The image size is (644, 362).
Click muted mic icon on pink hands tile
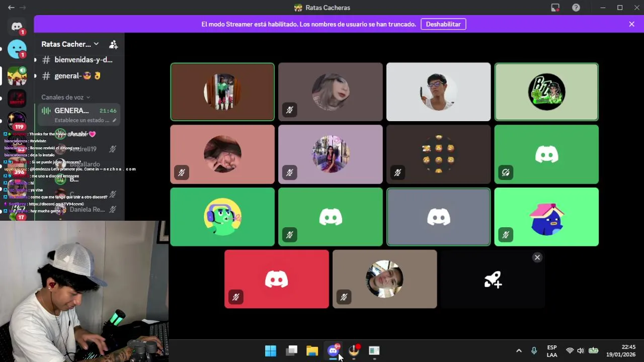tap(182, 172)
